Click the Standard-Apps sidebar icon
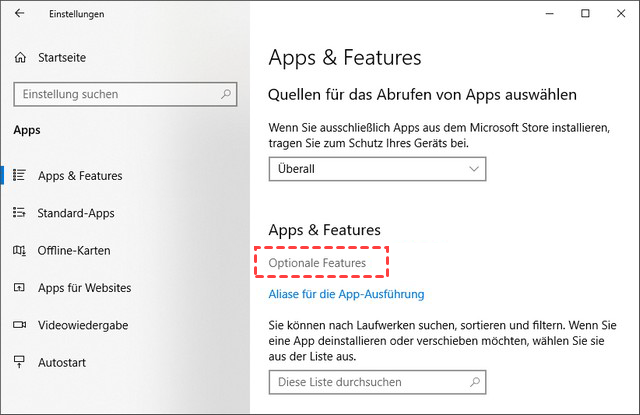The image size is (640, 415). (20, 213)
